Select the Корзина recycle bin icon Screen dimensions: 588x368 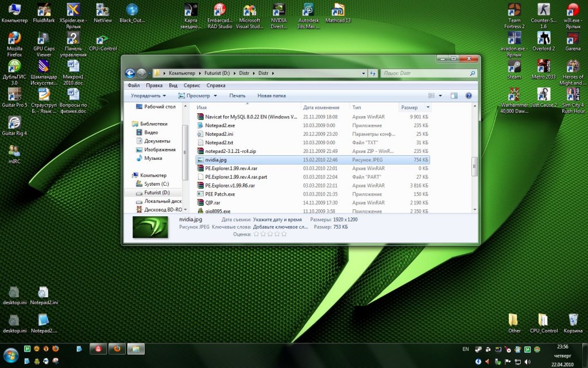tap(572, 323)
